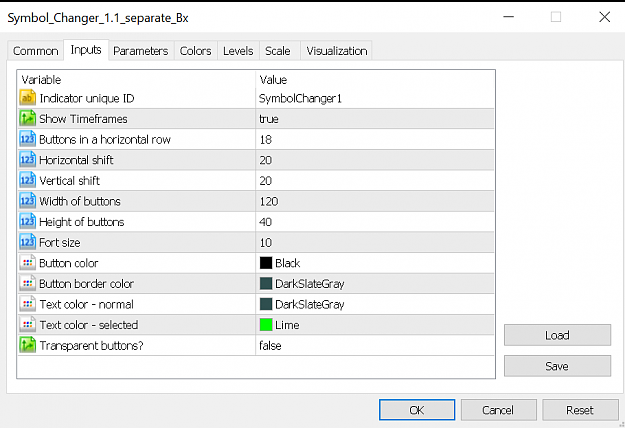
Task: Click the Width of buttons value 120
Action: (269, 201)
